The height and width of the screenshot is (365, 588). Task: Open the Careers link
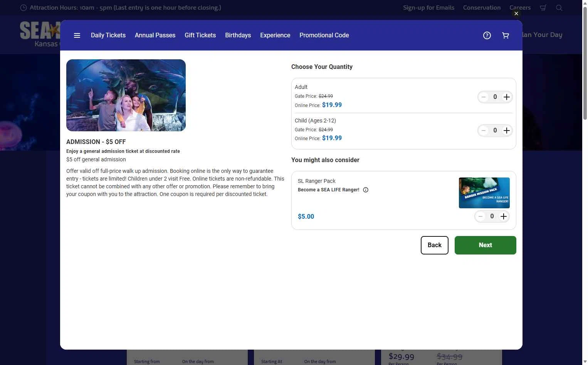point(520,8)
